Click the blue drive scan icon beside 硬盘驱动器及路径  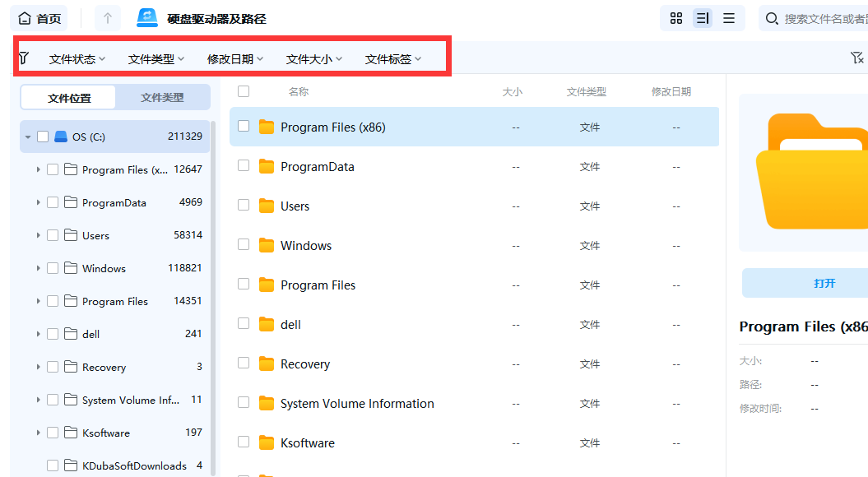(146, 17)
